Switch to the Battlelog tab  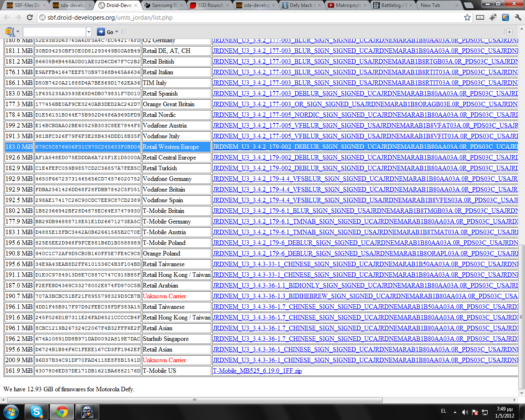391,5
